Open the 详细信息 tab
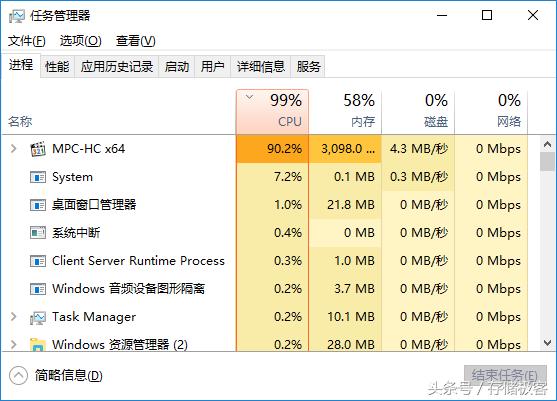This screenshot has width=557, height=401. (261, 66)
